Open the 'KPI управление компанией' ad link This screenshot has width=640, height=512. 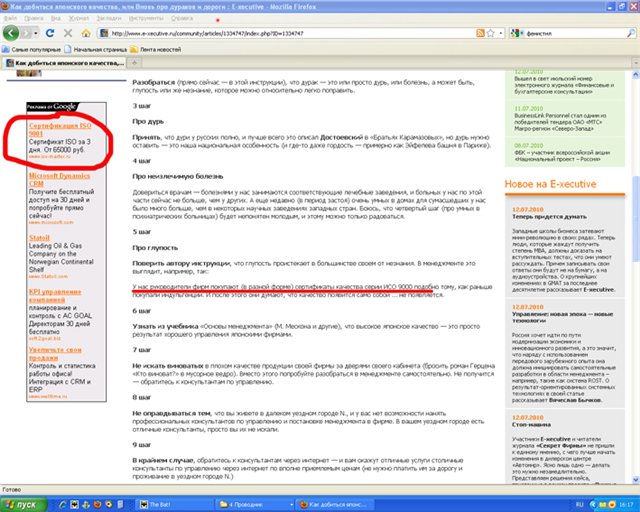tap(55, 296)
